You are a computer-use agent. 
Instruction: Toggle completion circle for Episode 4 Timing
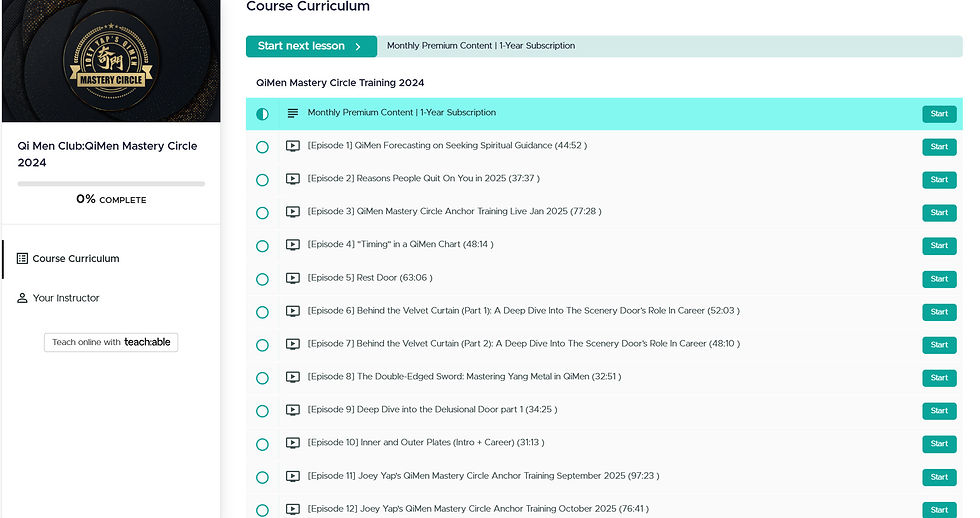(x=262, y=246)
